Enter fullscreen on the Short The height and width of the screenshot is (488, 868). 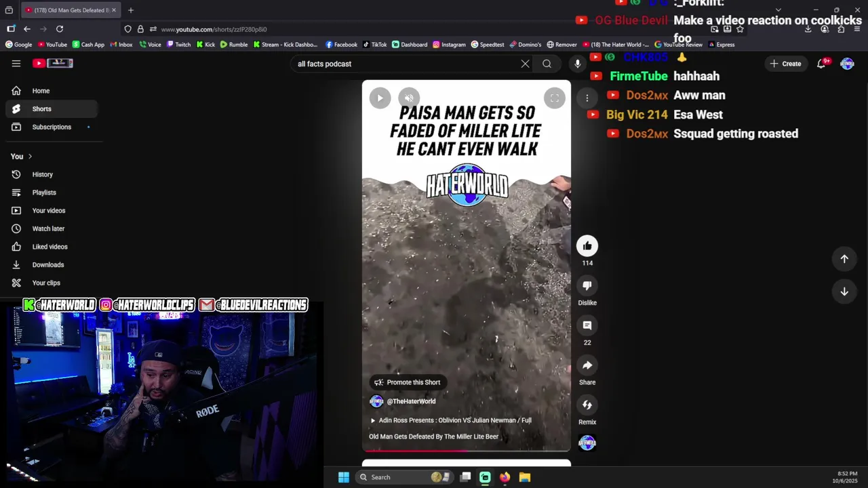pyautogui.click(x=554, y=98)
